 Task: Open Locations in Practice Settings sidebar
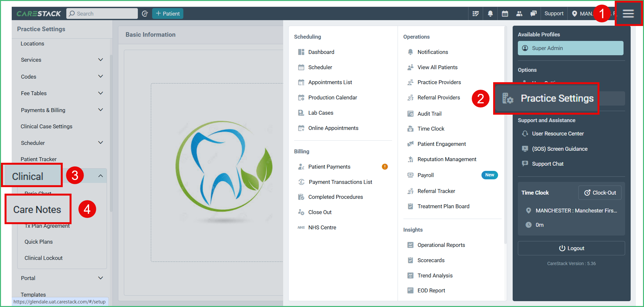pos(33,44)
